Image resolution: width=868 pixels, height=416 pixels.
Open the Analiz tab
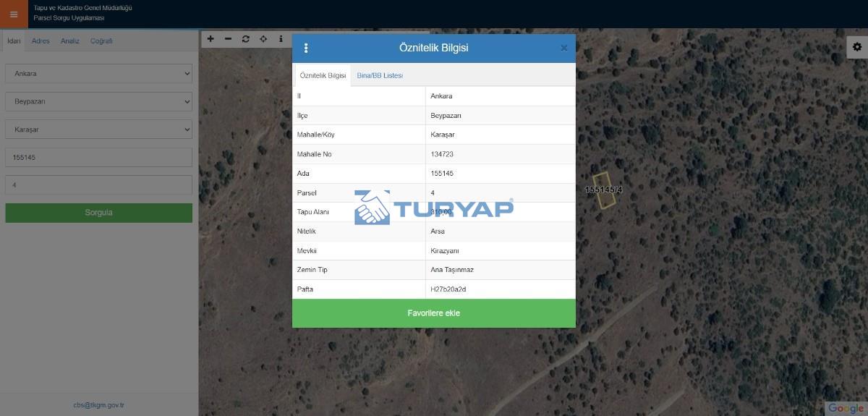70,41
